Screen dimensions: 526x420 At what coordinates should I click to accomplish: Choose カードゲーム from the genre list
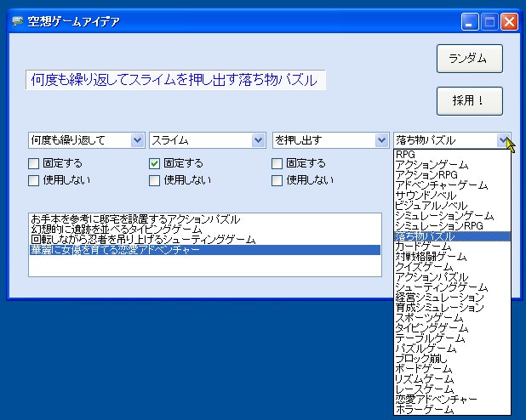(452, 247)
